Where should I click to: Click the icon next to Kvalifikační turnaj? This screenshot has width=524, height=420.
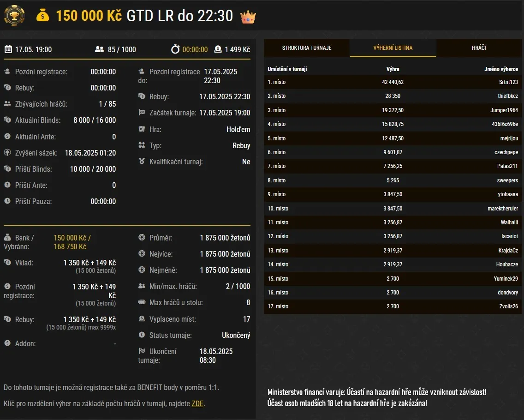[x=142, y=162]
